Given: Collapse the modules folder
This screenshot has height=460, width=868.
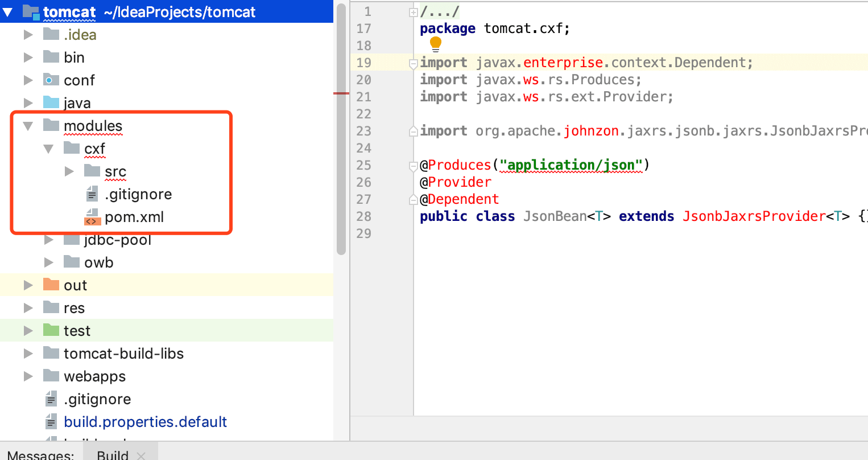Looking at the screenshot, I should coord(28,126).
